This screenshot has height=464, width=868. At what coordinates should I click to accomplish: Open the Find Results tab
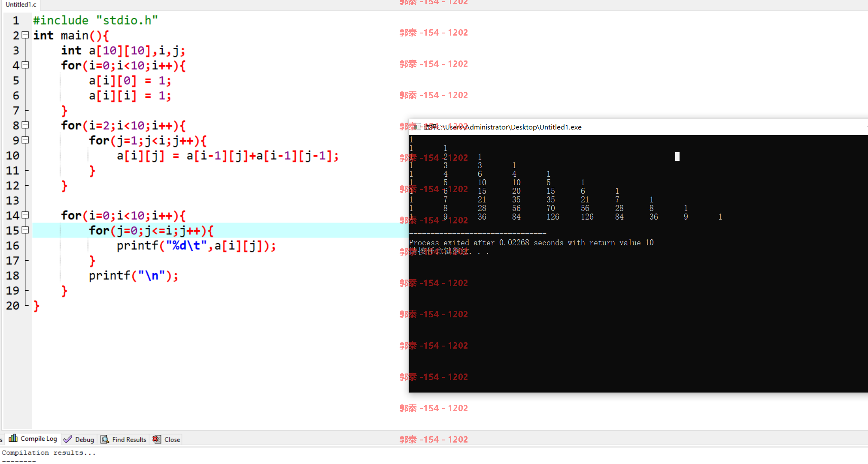pyautogui.click(x=124, y=439)
